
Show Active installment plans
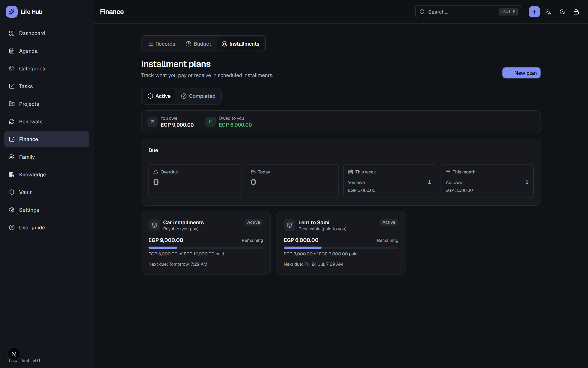[159, 96]
